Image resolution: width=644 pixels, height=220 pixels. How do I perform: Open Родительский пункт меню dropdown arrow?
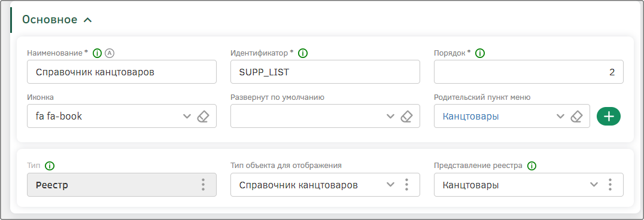561,116
